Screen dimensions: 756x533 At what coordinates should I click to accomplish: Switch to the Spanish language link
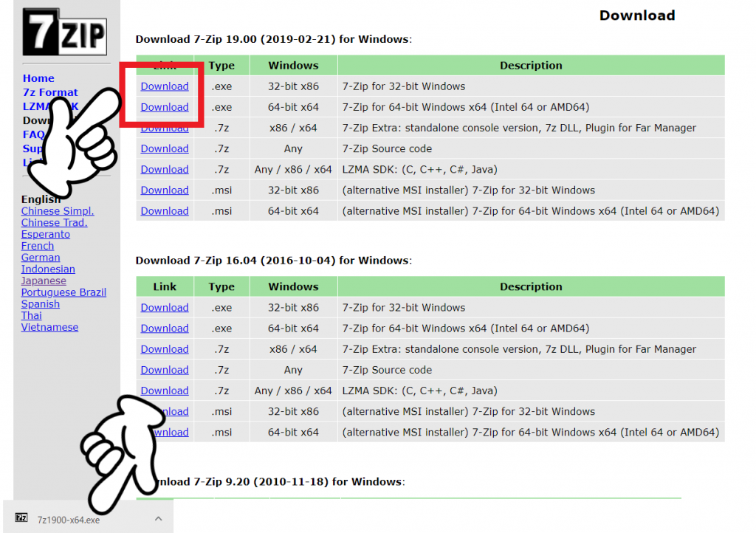coord(41,304)
